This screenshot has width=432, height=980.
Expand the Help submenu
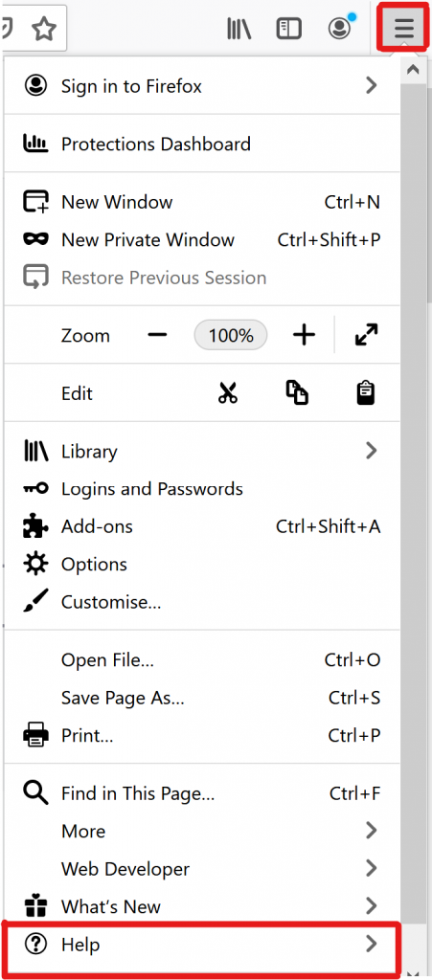(201, 945)
